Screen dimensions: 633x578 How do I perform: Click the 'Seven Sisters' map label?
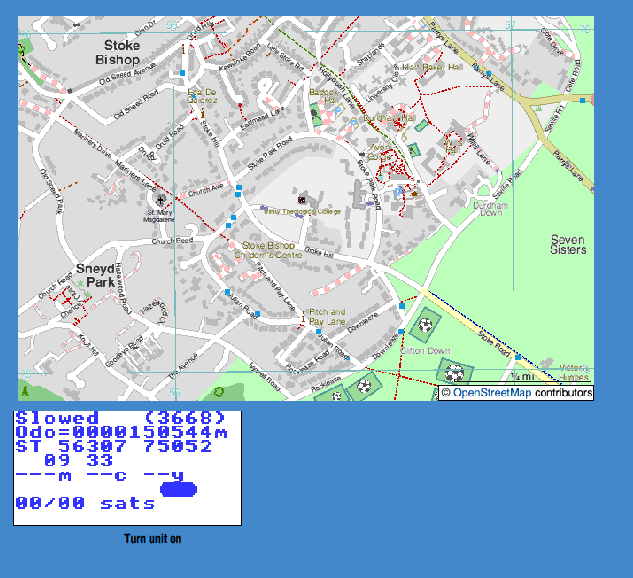pos(568,245)
